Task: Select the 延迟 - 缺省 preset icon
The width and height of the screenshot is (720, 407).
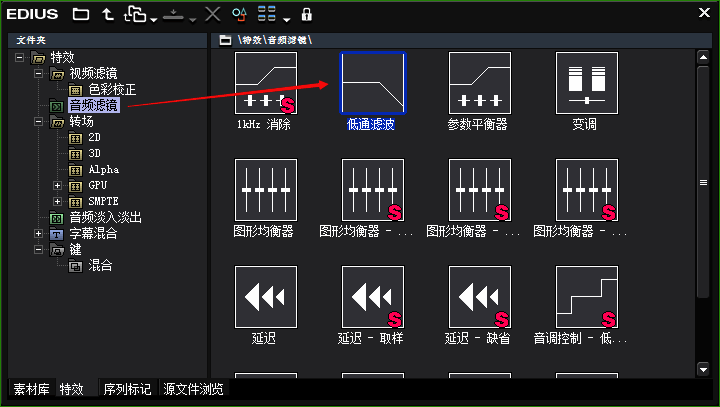Action: (480, 297)
